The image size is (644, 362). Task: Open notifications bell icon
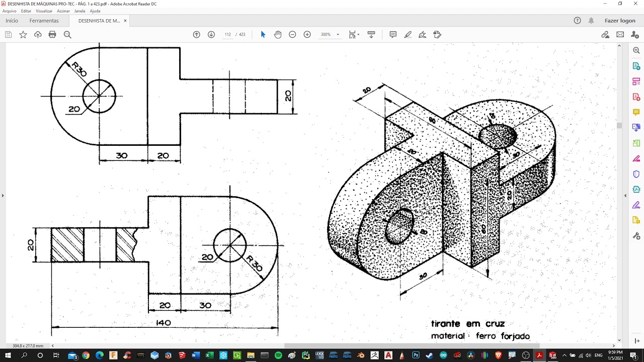pos(591,21)
